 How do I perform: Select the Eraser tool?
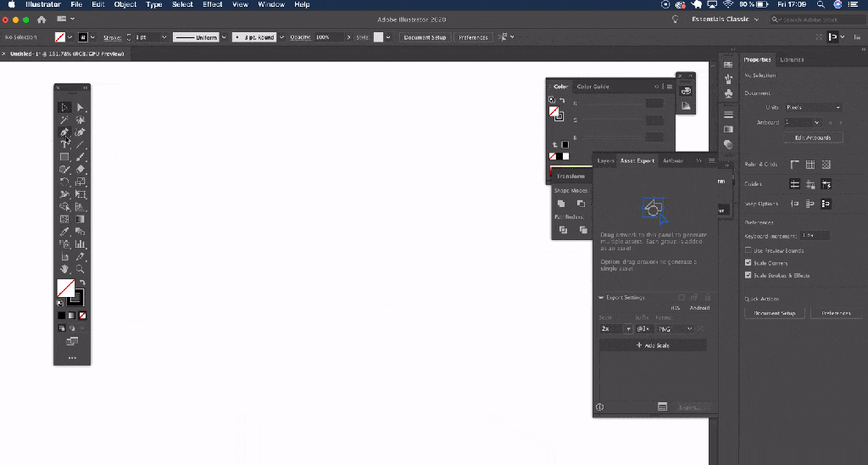[81, 170]
